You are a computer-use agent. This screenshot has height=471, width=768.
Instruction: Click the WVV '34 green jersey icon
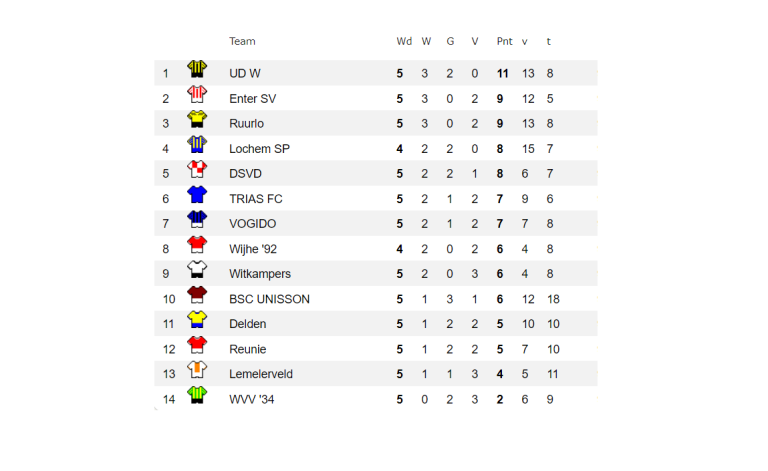click(197, 395)
